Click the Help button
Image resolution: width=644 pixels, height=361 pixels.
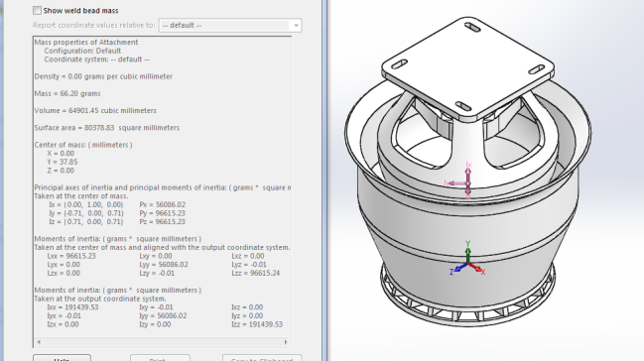click(x=62, y=358)
